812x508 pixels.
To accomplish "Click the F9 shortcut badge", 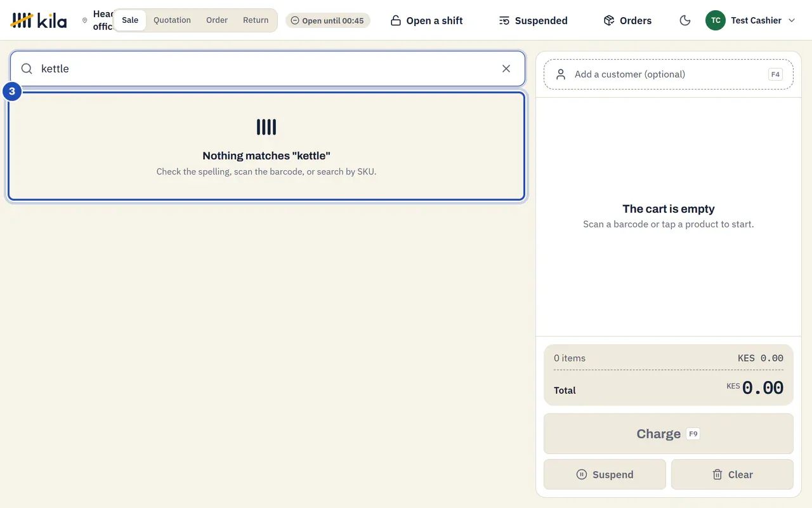I will click(x=693, y=434).
